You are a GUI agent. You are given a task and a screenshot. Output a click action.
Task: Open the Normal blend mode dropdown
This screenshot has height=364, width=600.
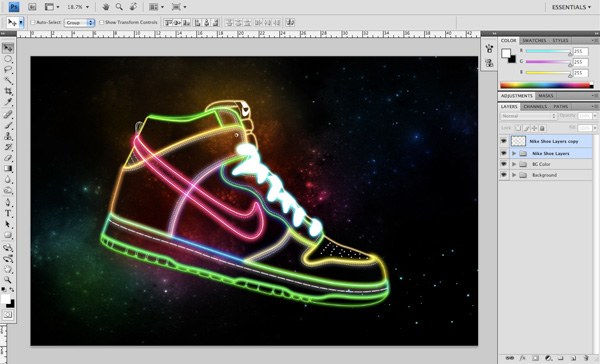(x=528, y=116)
